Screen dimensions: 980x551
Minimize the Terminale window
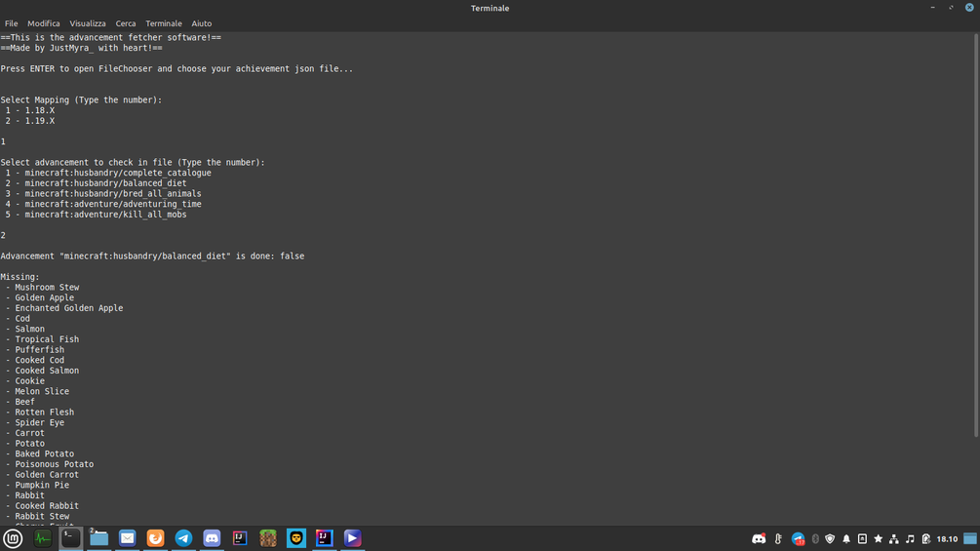[x=932, y=8]
